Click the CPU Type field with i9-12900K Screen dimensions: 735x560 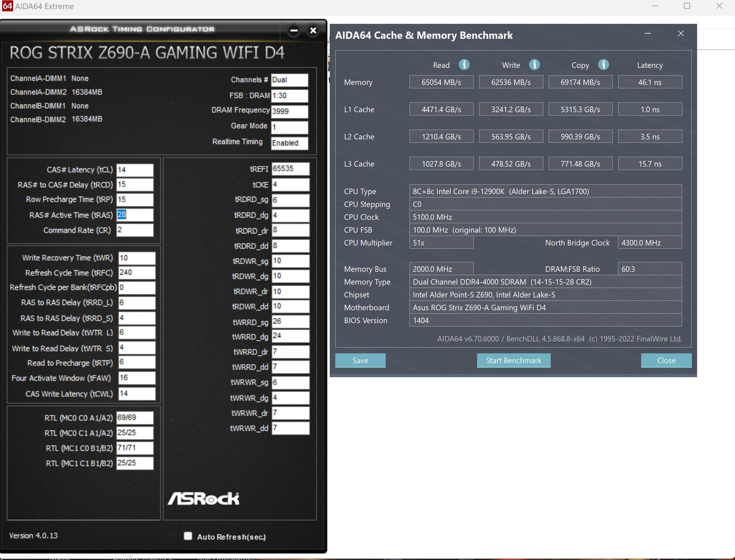[546, 191]
